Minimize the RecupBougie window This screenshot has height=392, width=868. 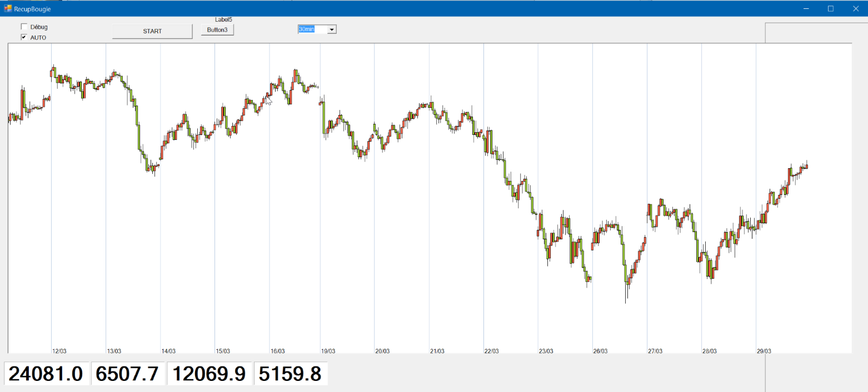[806, 8]
